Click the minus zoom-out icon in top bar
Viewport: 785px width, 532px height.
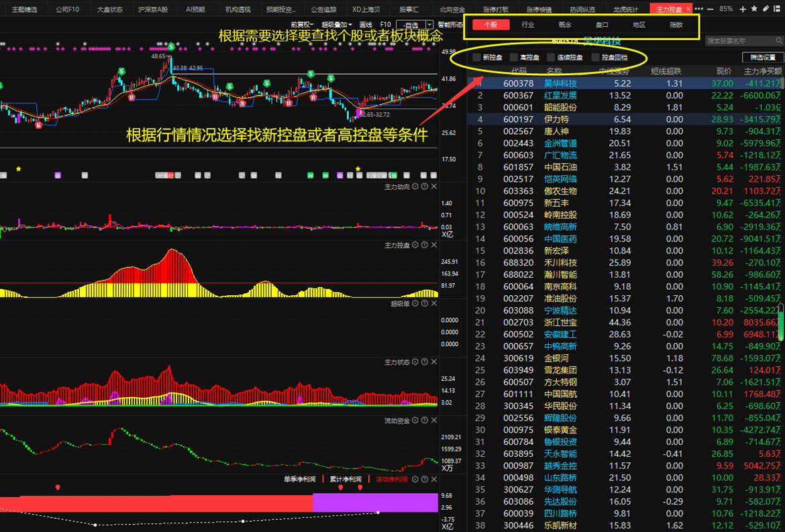(711, 9)
